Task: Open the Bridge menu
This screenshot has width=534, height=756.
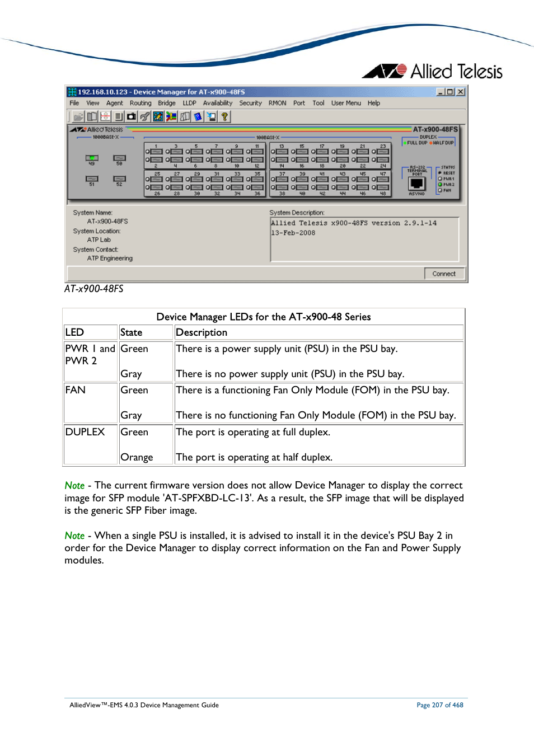Action: coord(167,103)
